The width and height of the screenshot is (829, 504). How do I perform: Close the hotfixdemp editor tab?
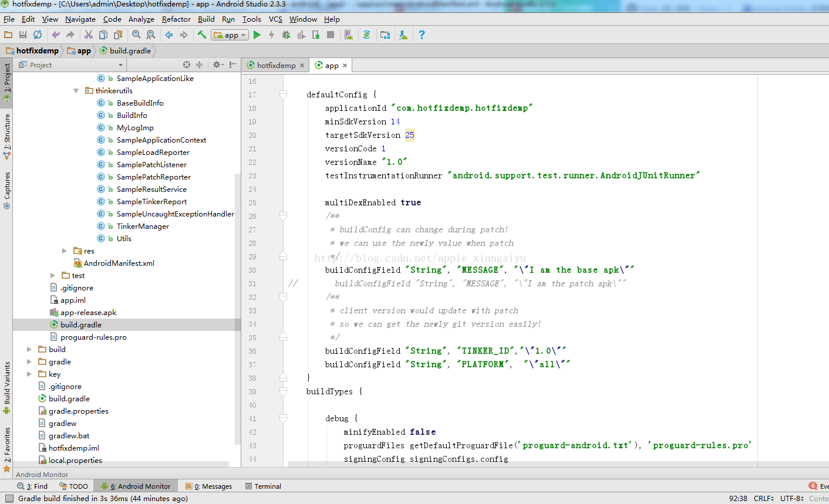pyautogui.click(x=302, y=66)
